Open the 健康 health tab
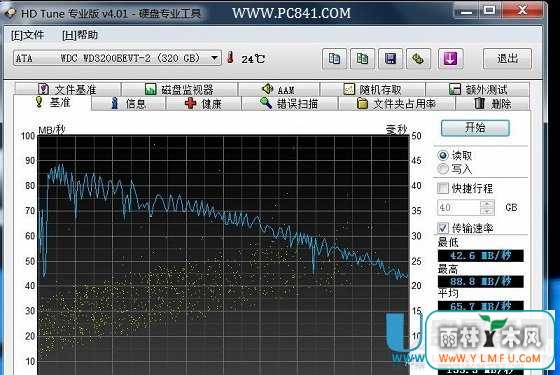 click(204, 104)
